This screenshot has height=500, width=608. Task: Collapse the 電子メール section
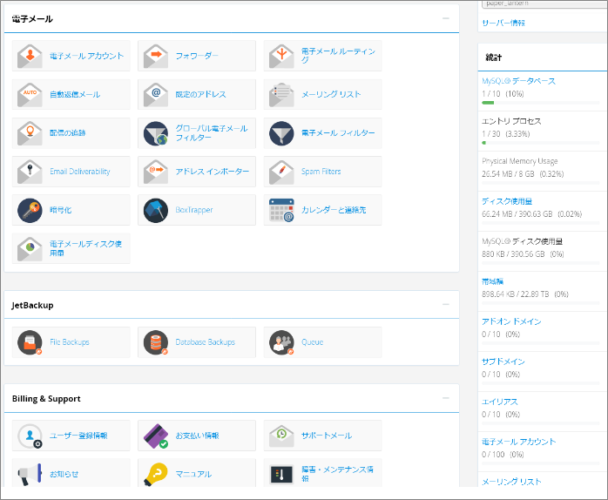pyautogui.click(x=446, y=19)
